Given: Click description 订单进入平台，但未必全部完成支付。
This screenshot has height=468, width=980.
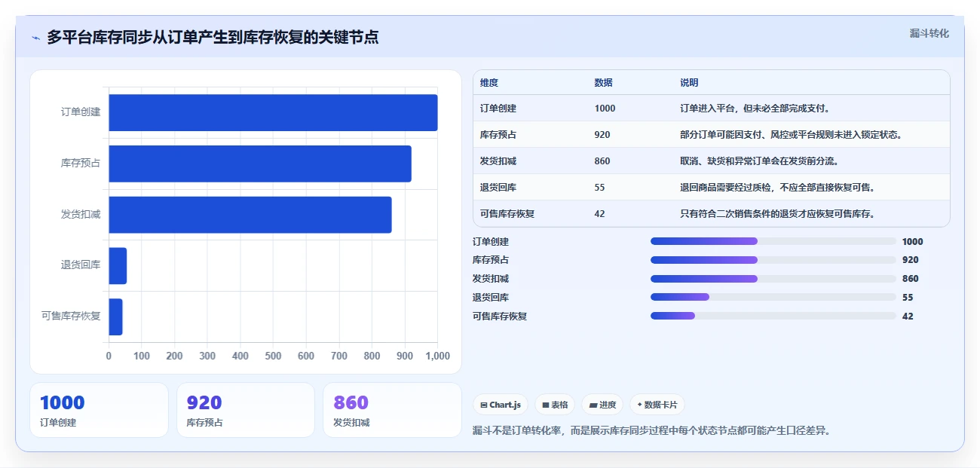Looking at the screenshot, I should tap(755, 109).
